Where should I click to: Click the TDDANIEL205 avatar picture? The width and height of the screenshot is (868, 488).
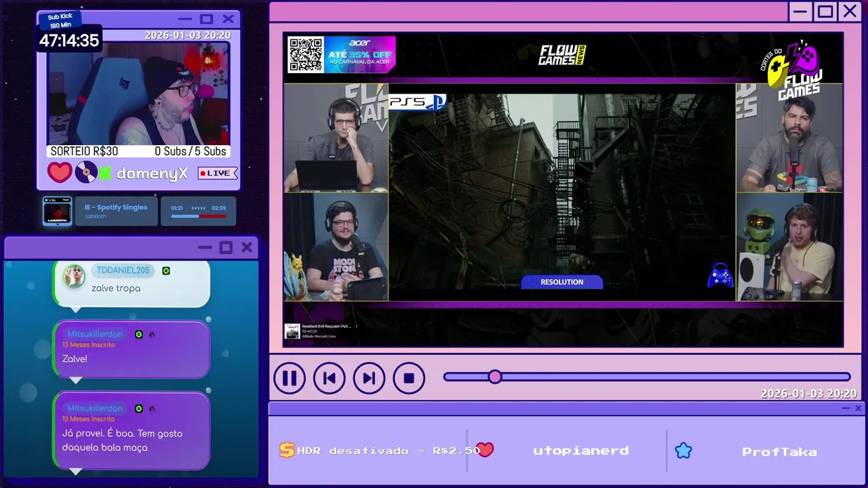[74, 276]
